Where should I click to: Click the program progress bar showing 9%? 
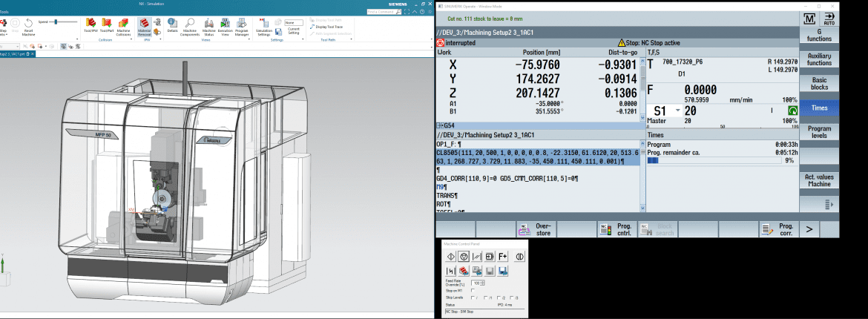(x=714, y=160)
